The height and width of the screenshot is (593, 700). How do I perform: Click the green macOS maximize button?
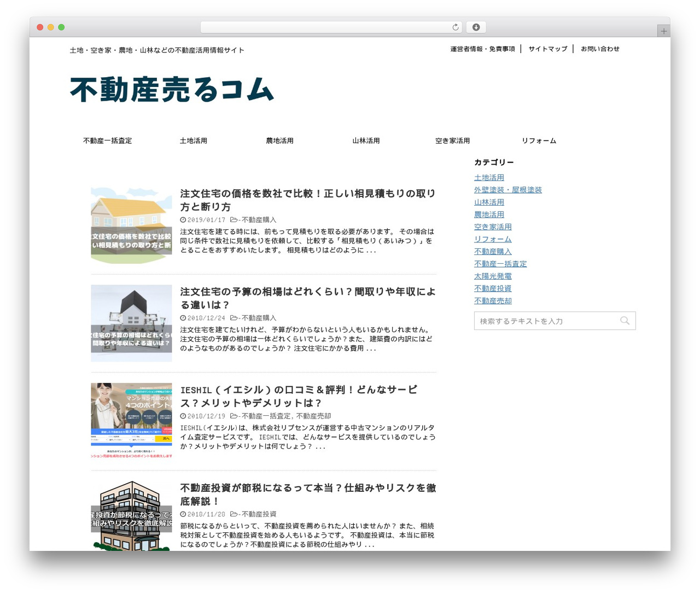coord(61,27)
